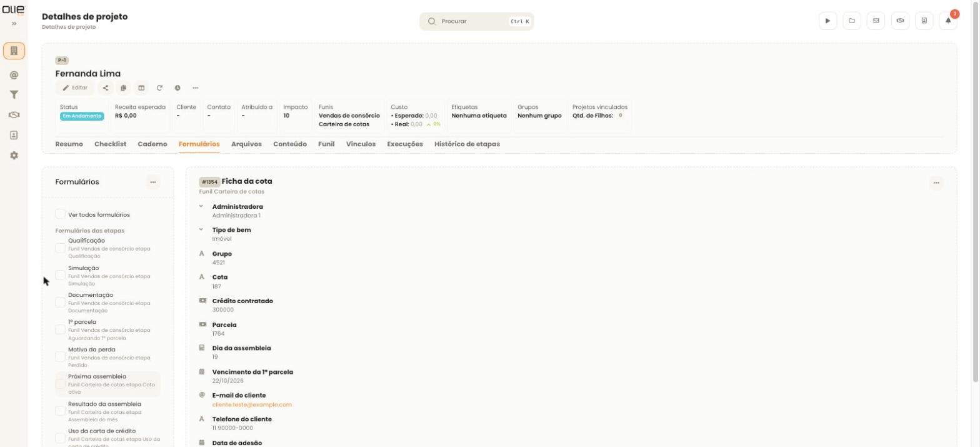Open the three-dots menu beside the clock icon
This screenshot has width=980, height=447.
[x=196, y=88]
